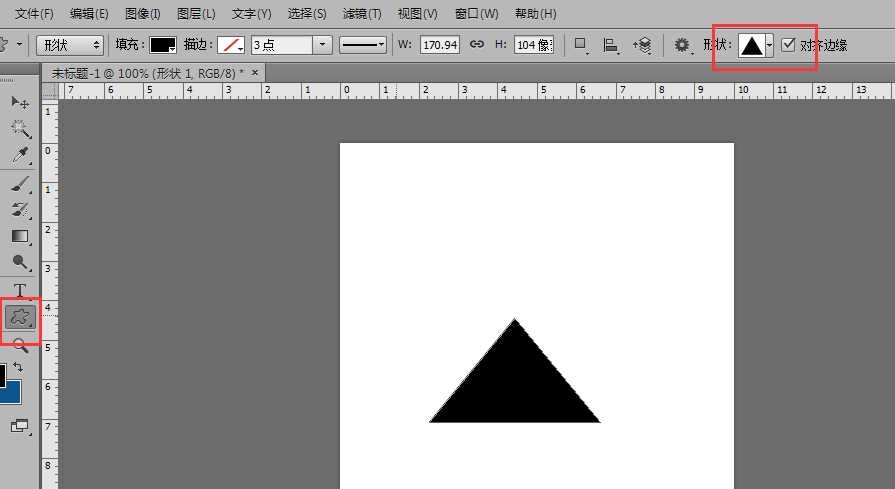Open the stroke line style dropdown
Image resolution: width=895 pixels, height=489 pixels.
363,45
